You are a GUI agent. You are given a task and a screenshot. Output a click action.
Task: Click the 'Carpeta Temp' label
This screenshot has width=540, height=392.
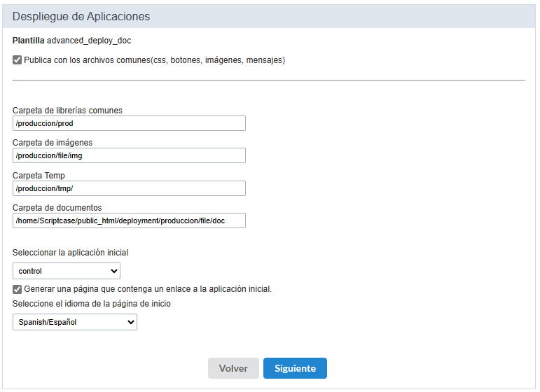coord(39,175)
